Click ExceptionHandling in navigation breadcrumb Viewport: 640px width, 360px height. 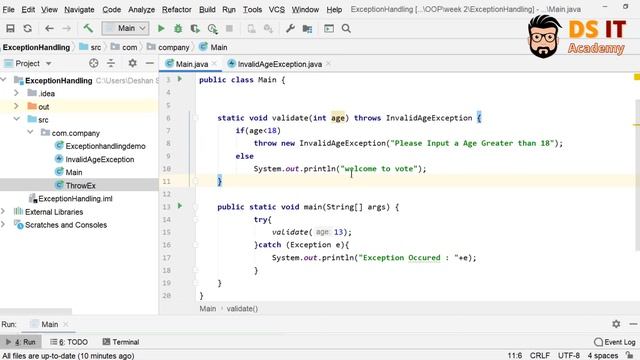(36, 47)
